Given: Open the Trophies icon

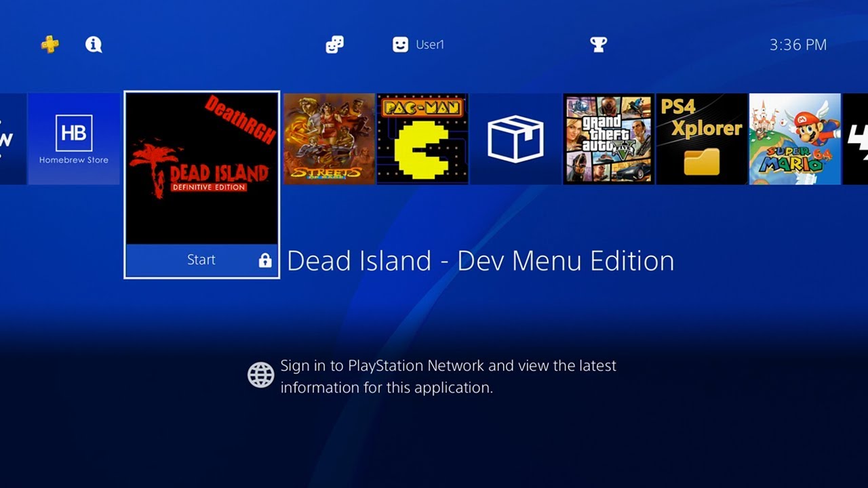Looking at the screenshot, I should (598, 45).
